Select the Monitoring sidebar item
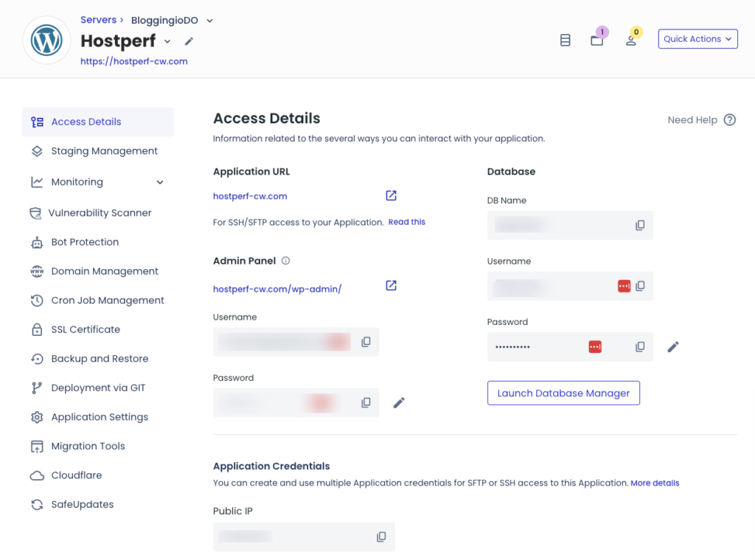The height and width of the screenshot is (560, 755). (x=98, y=182)
